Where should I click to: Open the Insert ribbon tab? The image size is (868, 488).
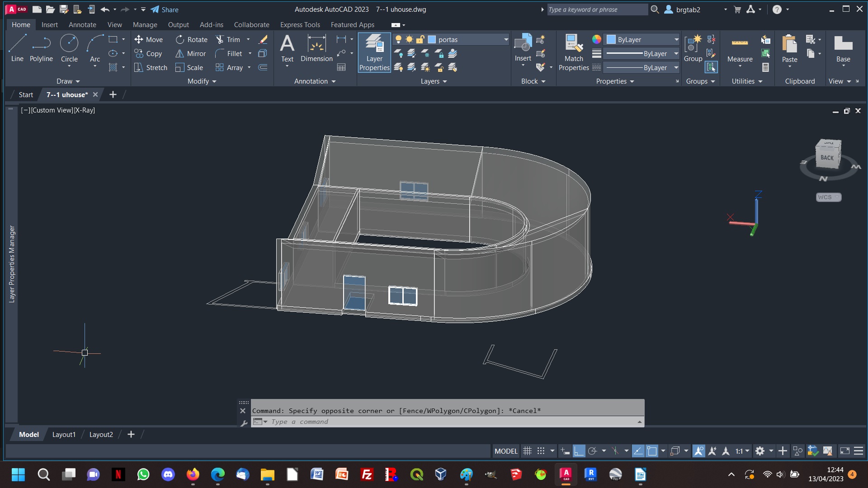coord(49,25)
